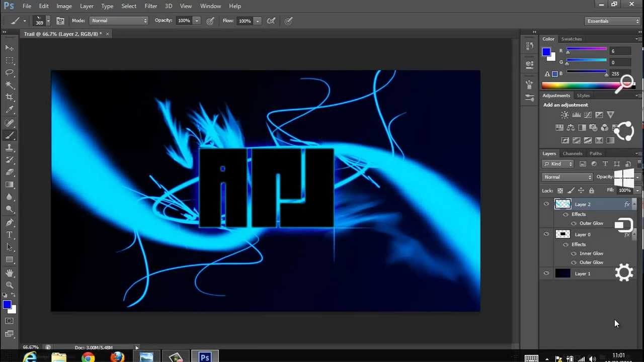
Task: Select the Clone Stamp tool
Action: (x=10, y=148)
